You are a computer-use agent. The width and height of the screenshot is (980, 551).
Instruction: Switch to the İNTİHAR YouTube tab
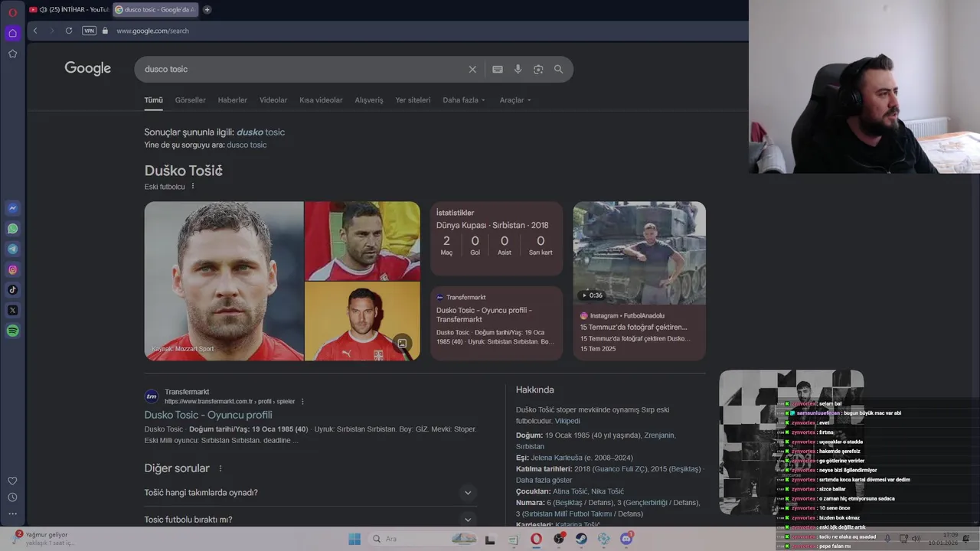click(x=69, y=10)
